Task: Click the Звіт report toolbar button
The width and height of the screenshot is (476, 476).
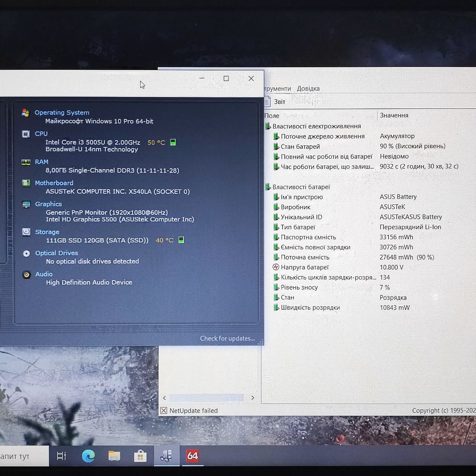Action: point(275,102)
